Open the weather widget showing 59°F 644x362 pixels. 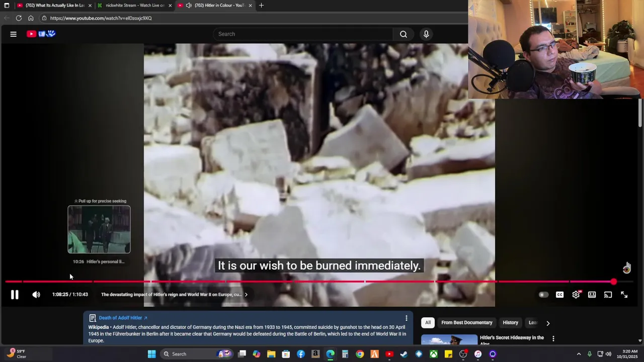point(16,354)
